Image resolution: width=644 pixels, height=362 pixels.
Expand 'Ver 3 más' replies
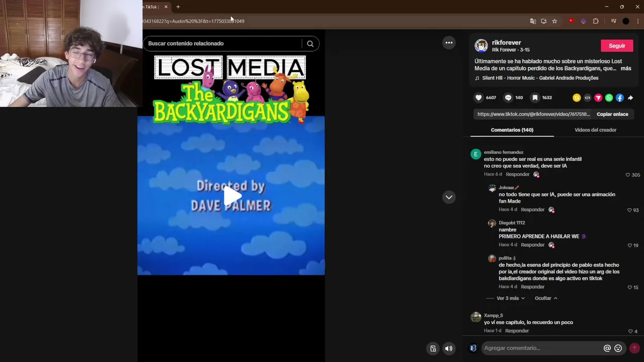[x=511, y=298]
